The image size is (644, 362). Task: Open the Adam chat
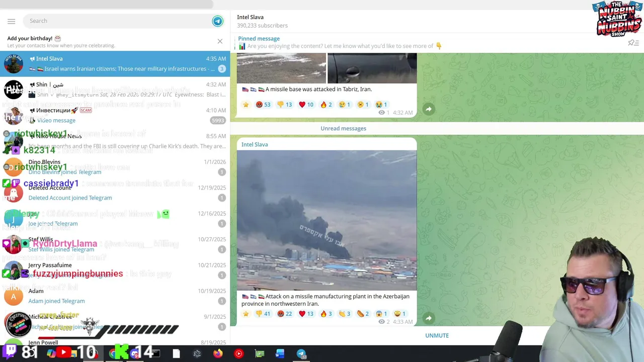(x=115, y=296)
